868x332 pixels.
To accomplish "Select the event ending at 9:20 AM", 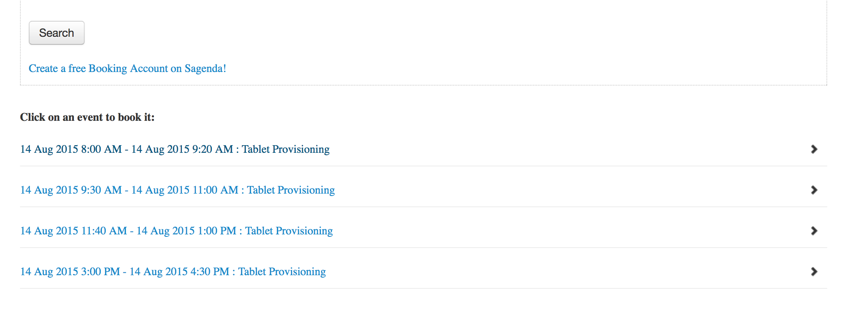I will [x=175, y=149].
